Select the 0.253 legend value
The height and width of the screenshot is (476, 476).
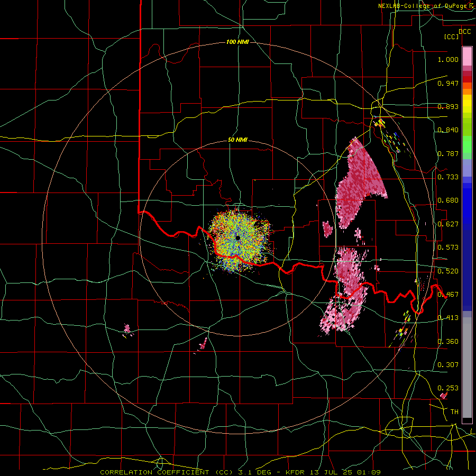click(x=448, y=388)
